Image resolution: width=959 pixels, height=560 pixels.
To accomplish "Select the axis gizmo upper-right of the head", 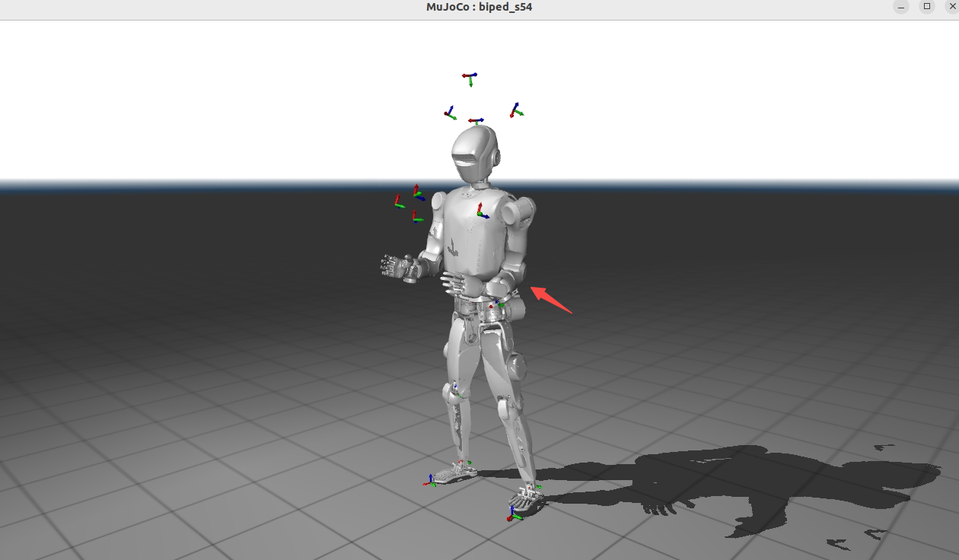I will [x=516, y=111].
